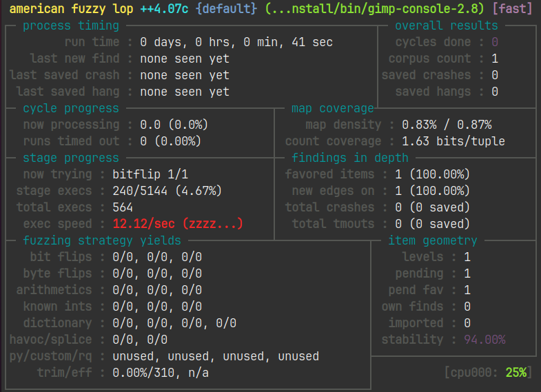This screenshot has width=541, height=392.
Task: Click the 'fuzzing strategy yields' heading
Action: pyautogui.click(x=102, y=240)
